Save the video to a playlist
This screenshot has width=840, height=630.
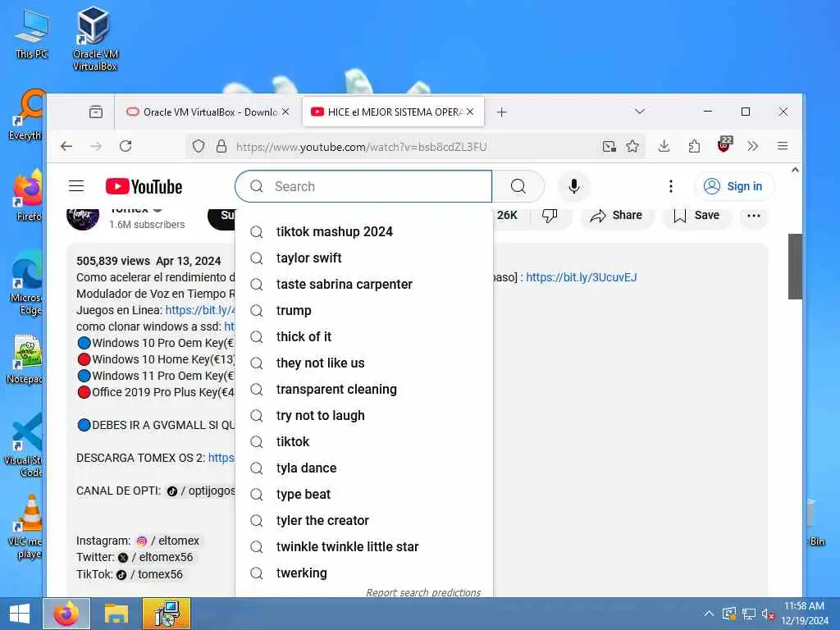696,216
